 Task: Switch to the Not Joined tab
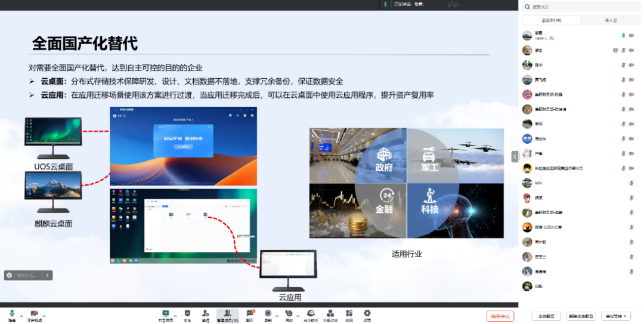coord(611,20)
